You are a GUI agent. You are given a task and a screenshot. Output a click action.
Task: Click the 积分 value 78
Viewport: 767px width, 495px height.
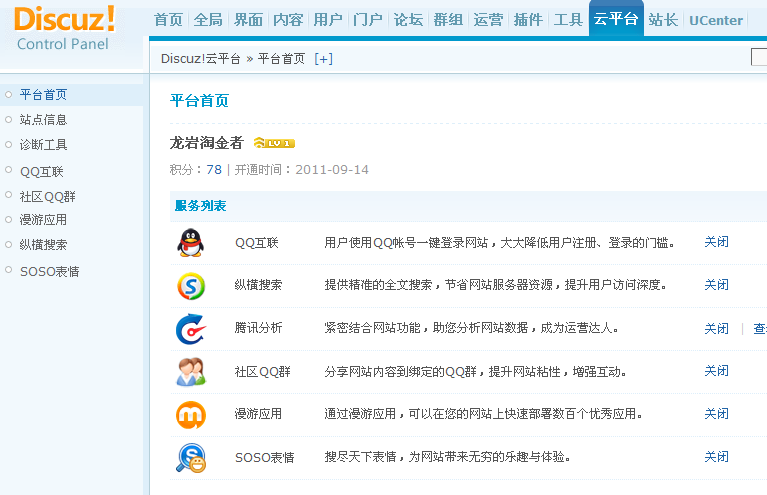pyautogui.click(x=214, y=170)
